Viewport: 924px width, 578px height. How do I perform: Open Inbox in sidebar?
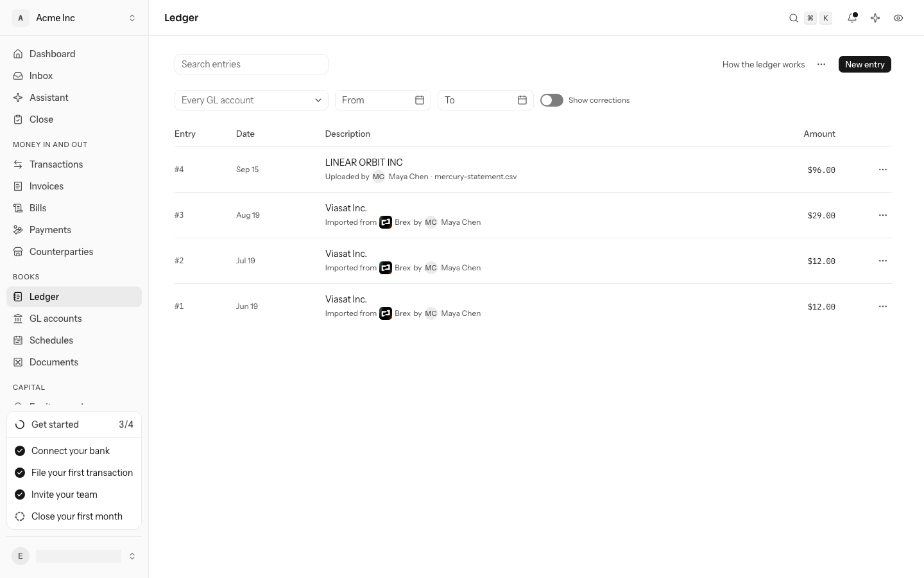(x=74, y=76)
